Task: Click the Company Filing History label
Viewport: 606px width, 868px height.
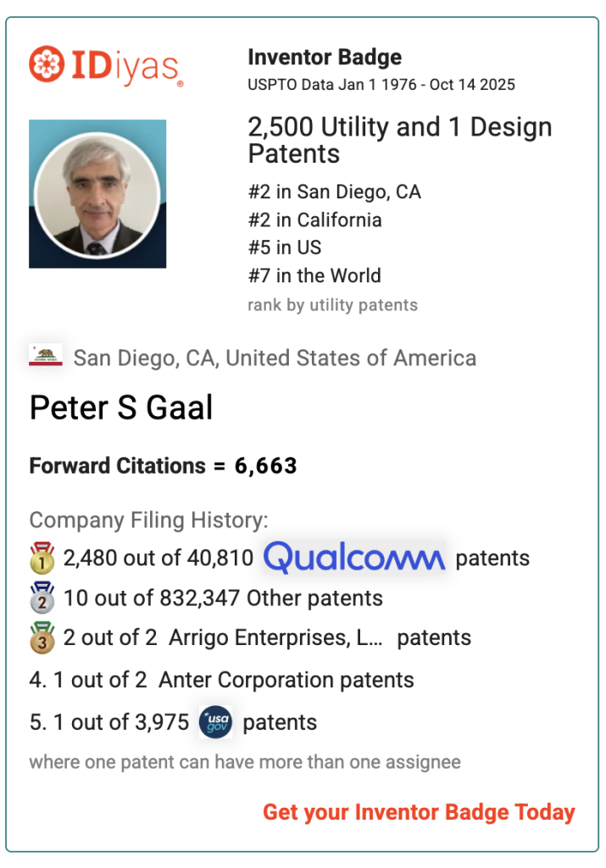Action: pos(148,520)
